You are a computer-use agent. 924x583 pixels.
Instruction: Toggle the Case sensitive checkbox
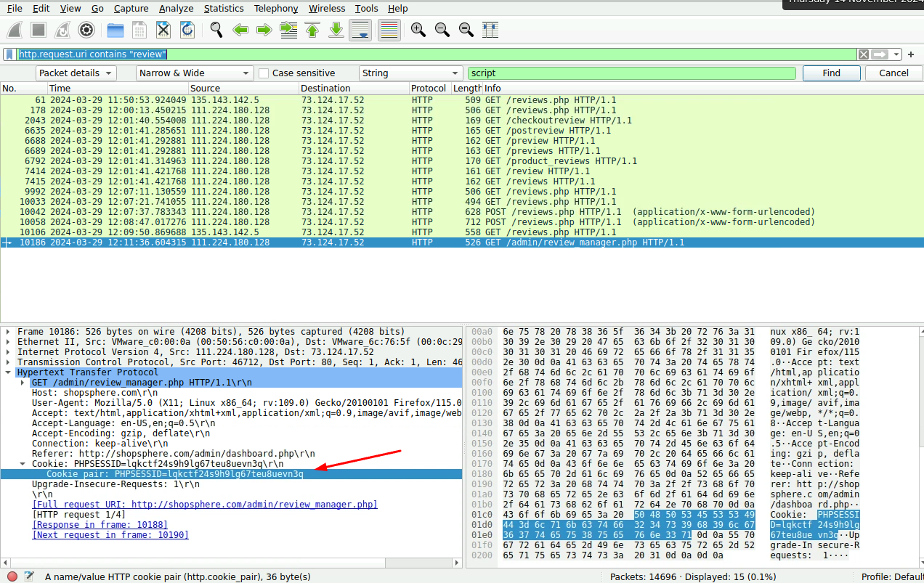264,73
